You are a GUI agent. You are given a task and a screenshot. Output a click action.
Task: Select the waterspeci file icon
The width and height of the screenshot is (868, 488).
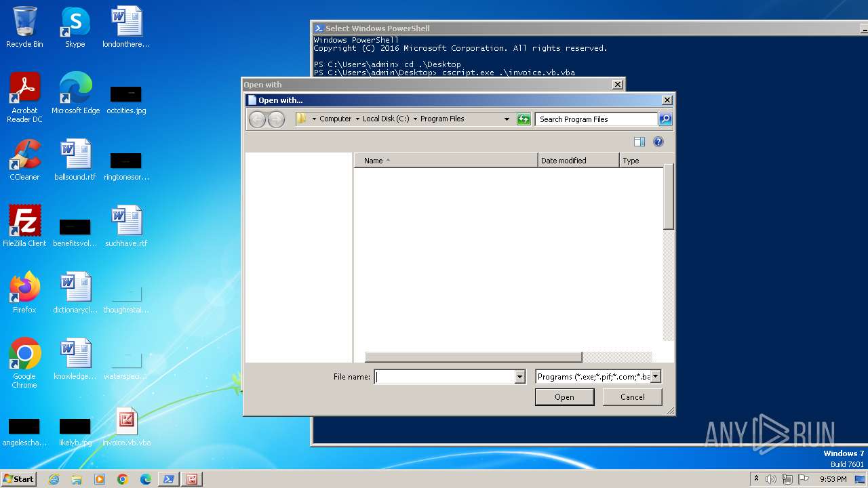pos(126,365)
